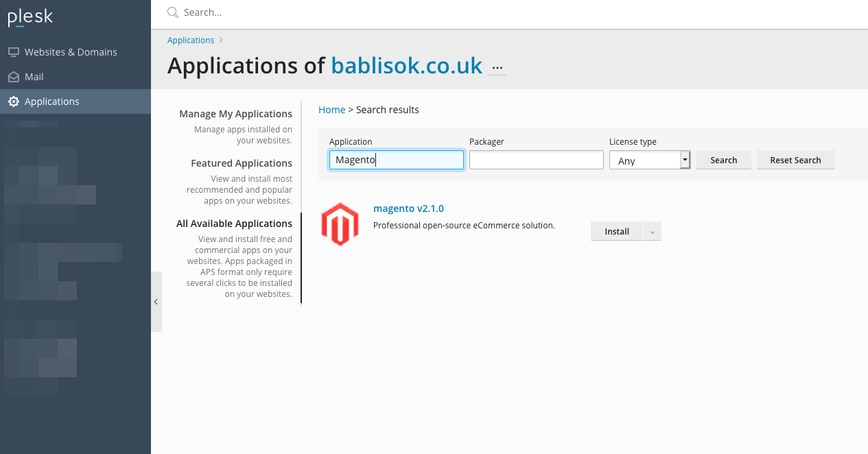The height and width of the screenshot is (454, 868).
Task: Open the magento v2.1.0 link
Action: pyautogui.click(x=408, y=208)
